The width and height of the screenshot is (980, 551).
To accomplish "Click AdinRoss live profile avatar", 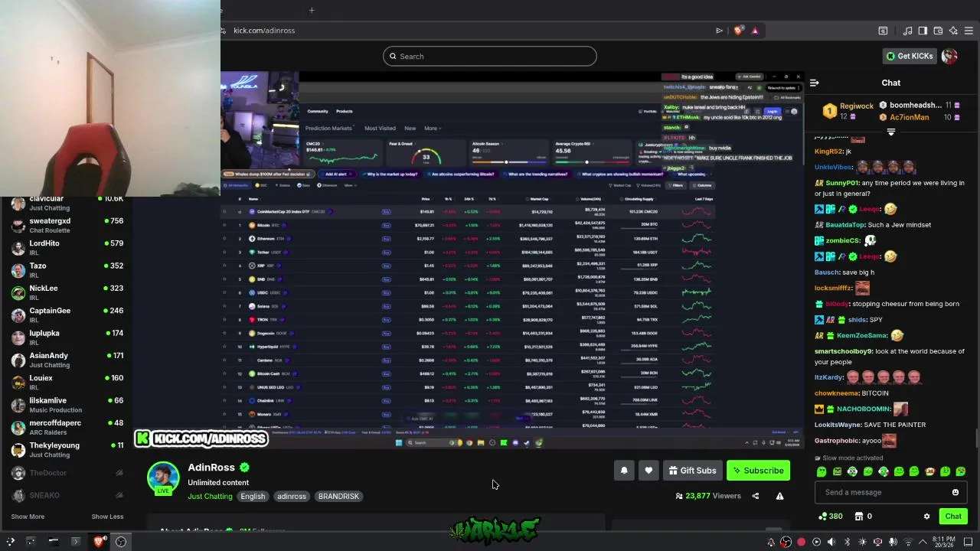I will (x=163, y=477).
